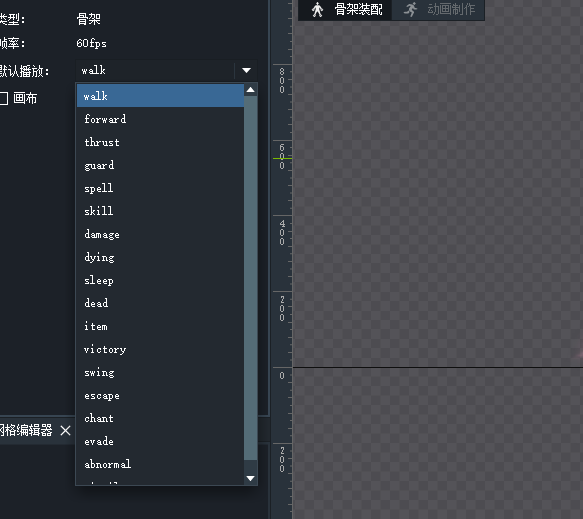Choose guard animation option

160,165
